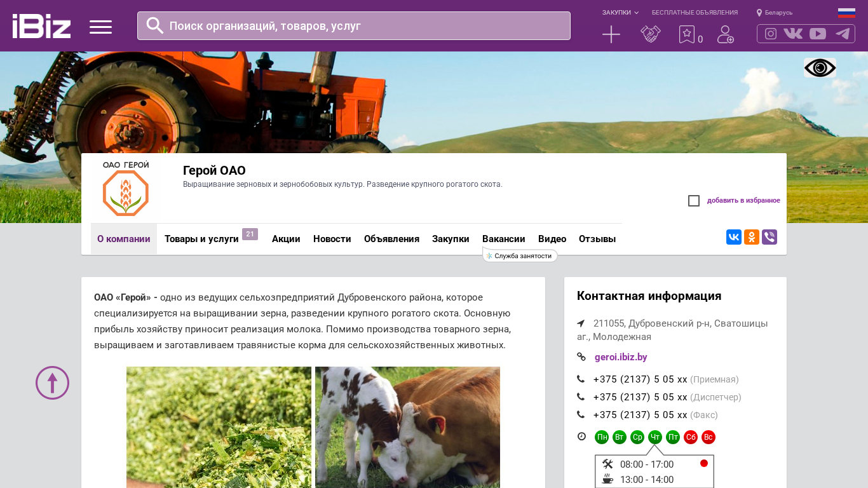This screenshot has height=488, width=868.
Task: Check the «добавить в избранное» checkbox
Action: (x=694, y=201)
